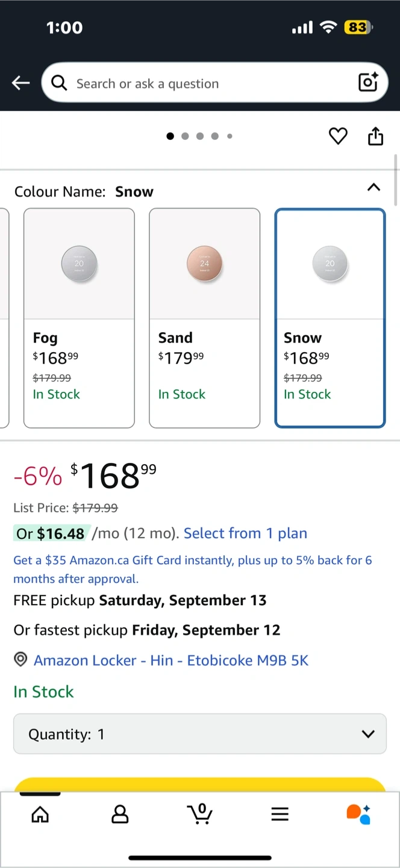Image resolution: width=400 pixels, height=868 pixels.
Task: Collapse the Colour Name section
Action: 373,187
